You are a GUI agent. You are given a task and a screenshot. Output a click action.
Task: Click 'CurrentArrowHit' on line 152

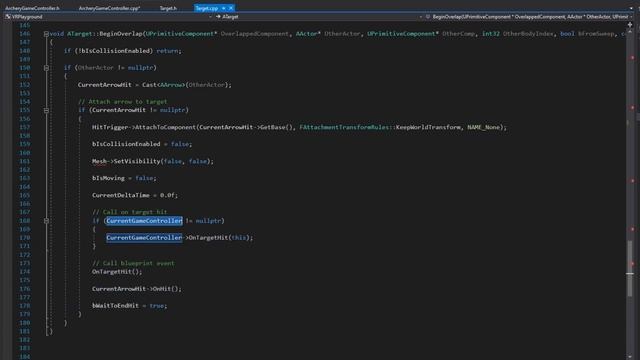tap(104, 85)
